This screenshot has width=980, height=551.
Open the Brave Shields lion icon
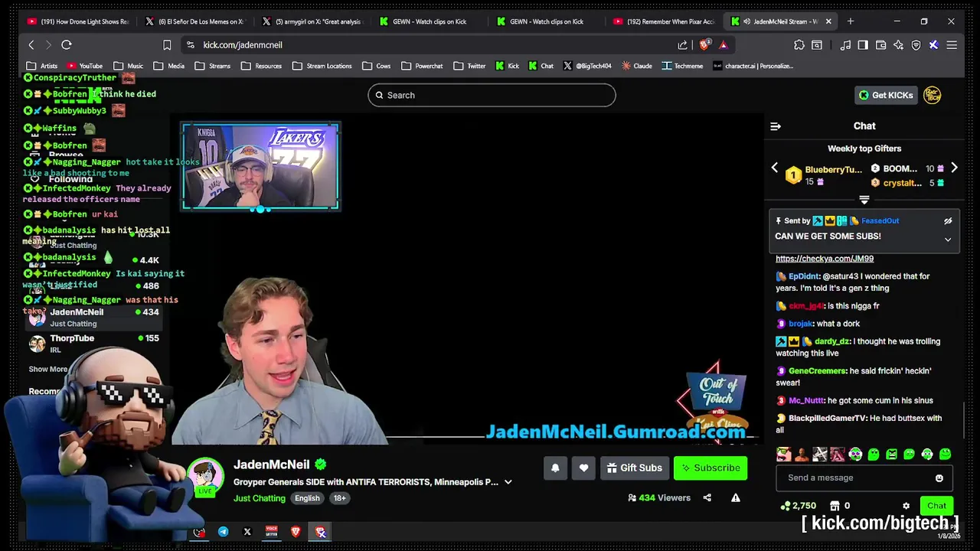[x=704, y=45]
